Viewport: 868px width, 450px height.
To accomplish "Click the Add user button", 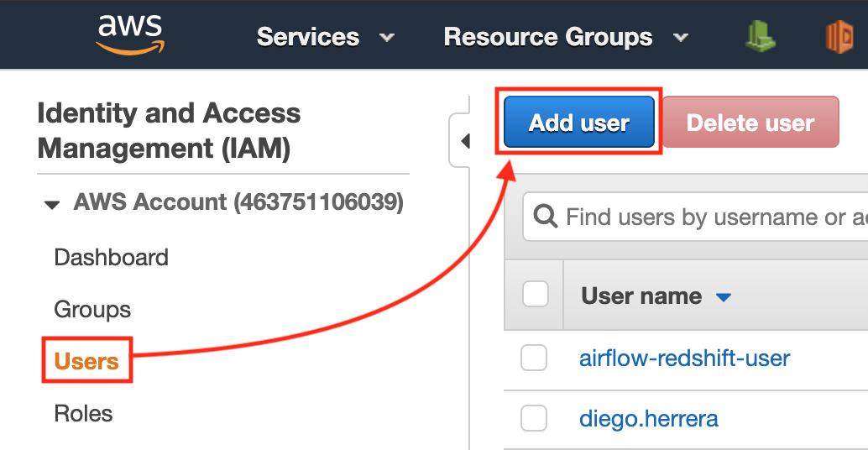I will pos(579,122).
